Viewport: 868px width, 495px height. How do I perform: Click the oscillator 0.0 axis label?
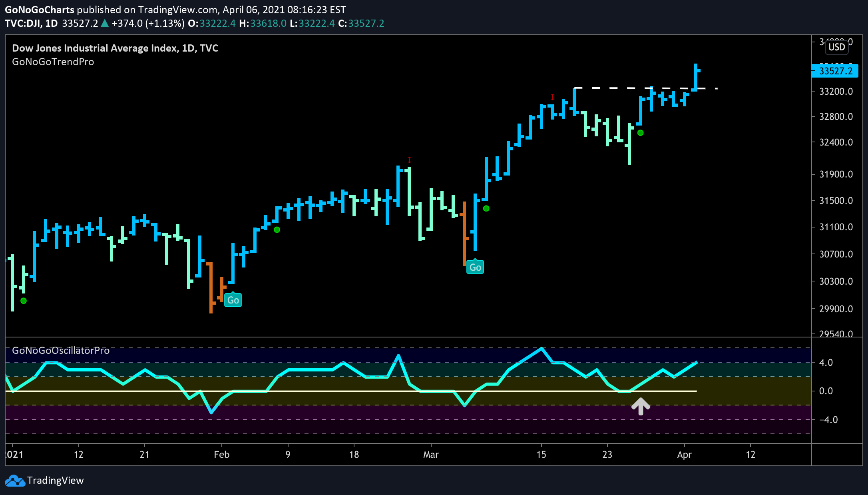tap(826, 391)
